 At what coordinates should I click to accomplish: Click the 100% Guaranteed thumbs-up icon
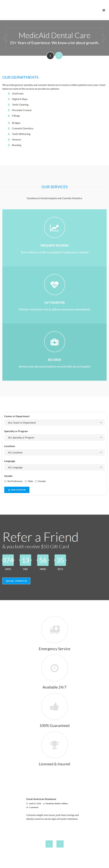pyautogui.click(x=54, y=706)
